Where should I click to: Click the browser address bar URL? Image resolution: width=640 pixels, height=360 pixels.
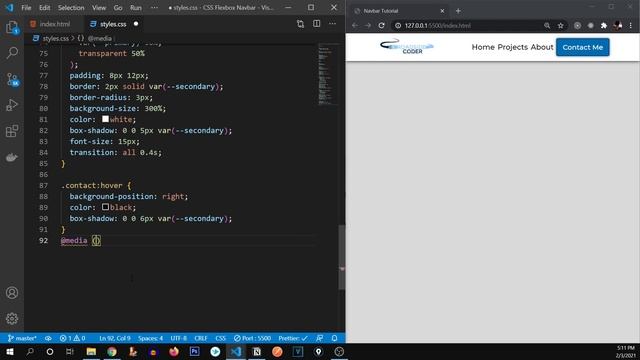click(x=438, y=25)
